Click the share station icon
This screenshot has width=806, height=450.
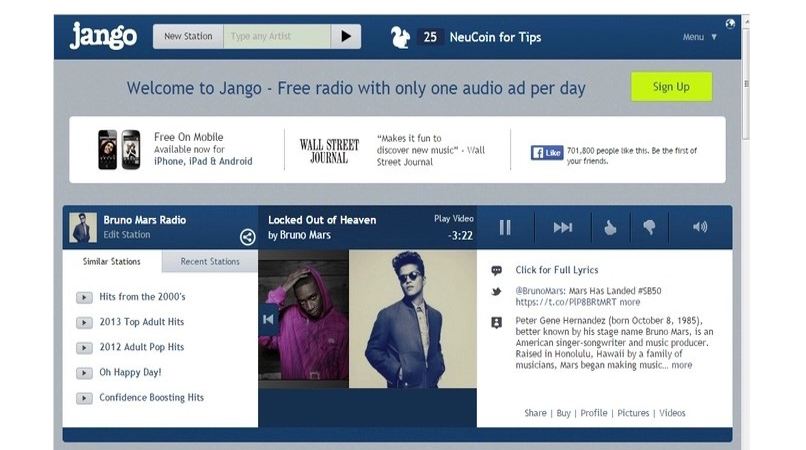[x=247, y=237]
